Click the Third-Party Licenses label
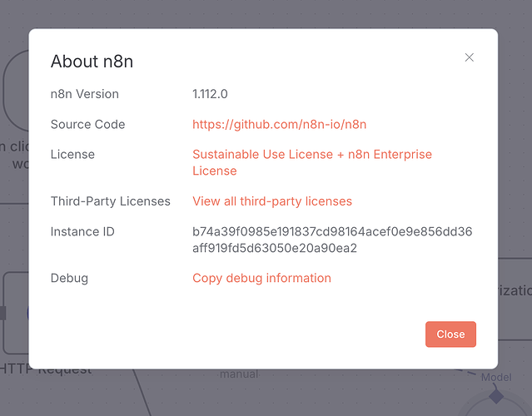Screen dimensions: 532x416 tap(110, 201)
